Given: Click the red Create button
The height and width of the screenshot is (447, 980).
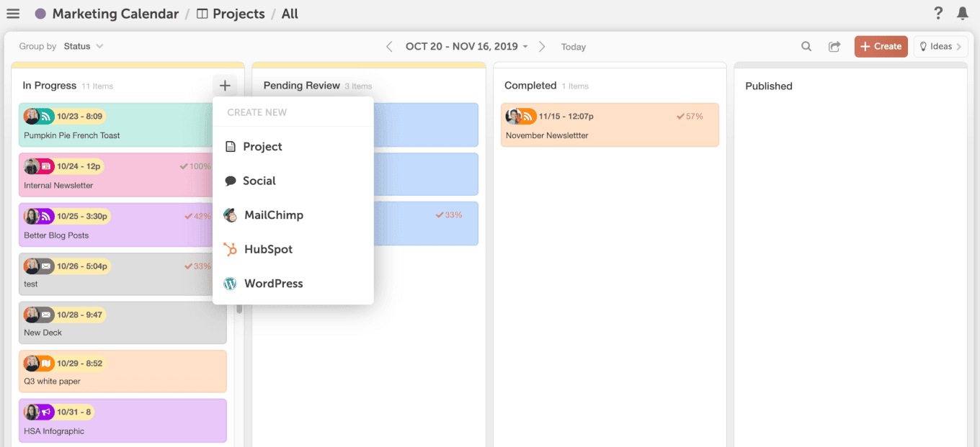Looking at the screenshot, I should 881,46.
